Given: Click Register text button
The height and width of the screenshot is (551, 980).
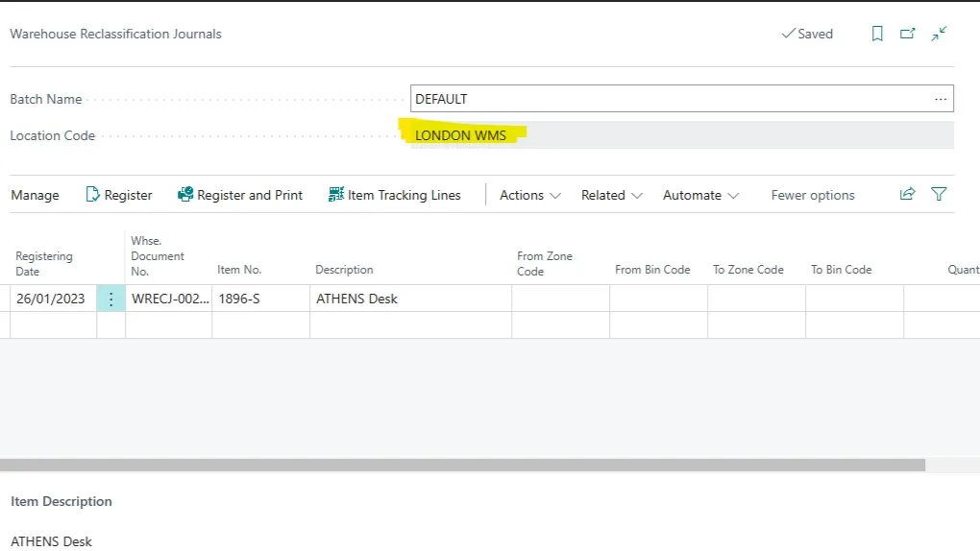Looking at the screenshot, I should click(x=128, y=195).
